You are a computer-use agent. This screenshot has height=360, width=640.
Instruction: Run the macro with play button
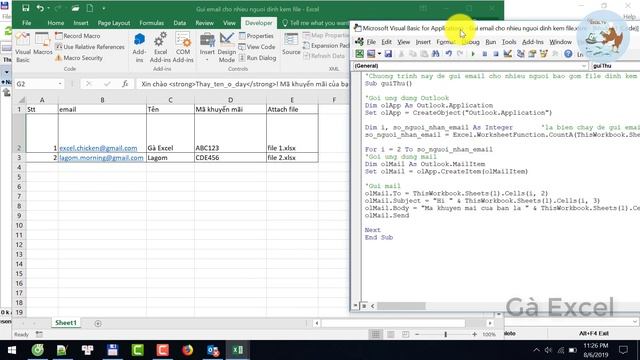click(473, 53)
